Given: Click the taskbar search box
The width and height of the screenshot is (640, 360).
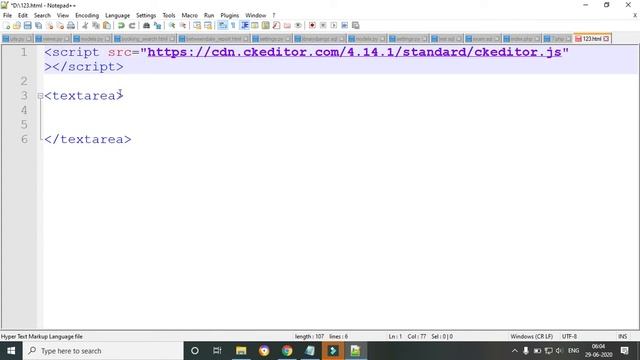Looking at the screenshot, I should (103, 351).
